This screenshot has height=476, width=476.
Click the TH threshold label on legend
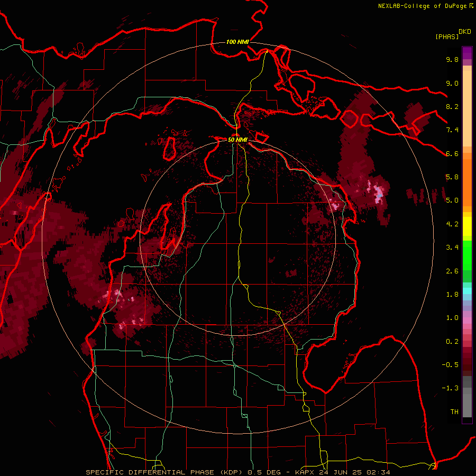454,412
